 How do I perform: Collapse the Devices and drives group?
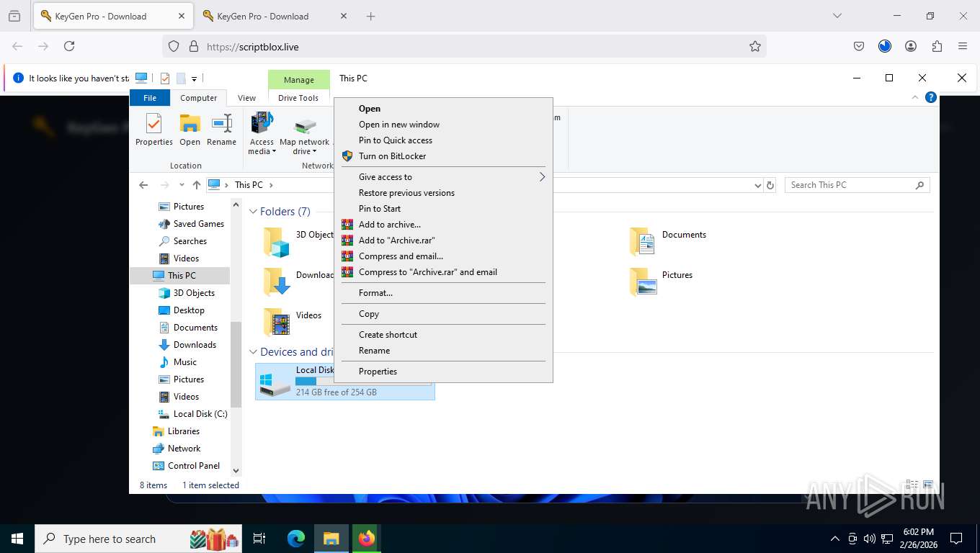pos(253,352)
